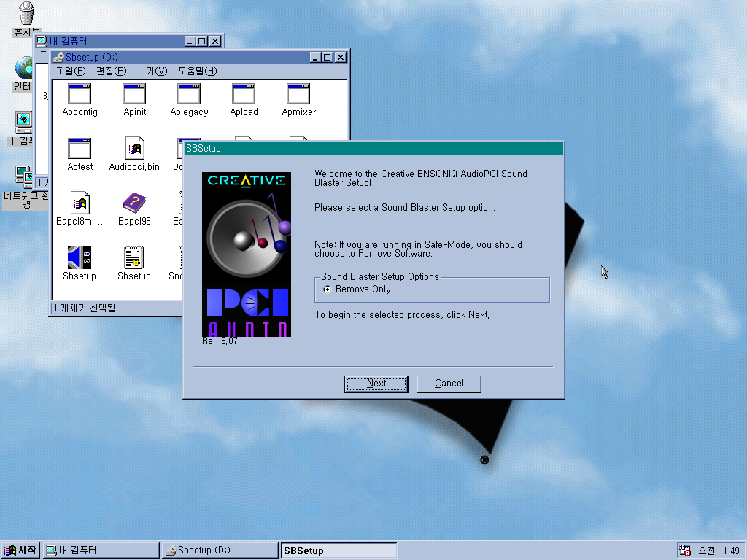The height and width of the screenshot is (560, 747).
Task: Click the SBSetup dialog title bar
Action: coord(373,149)
